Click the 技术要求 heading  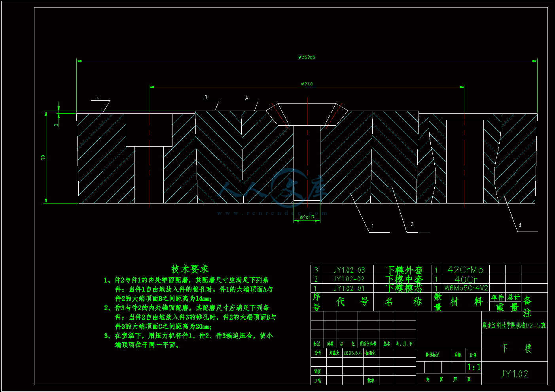189,269
